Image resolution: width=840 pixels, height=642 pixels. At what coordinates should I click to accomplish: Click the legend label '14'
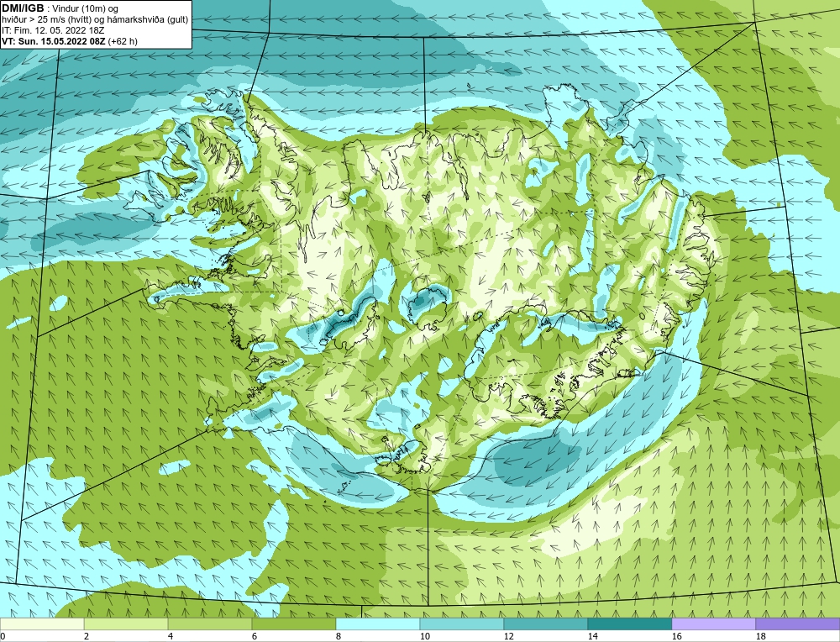592,636
